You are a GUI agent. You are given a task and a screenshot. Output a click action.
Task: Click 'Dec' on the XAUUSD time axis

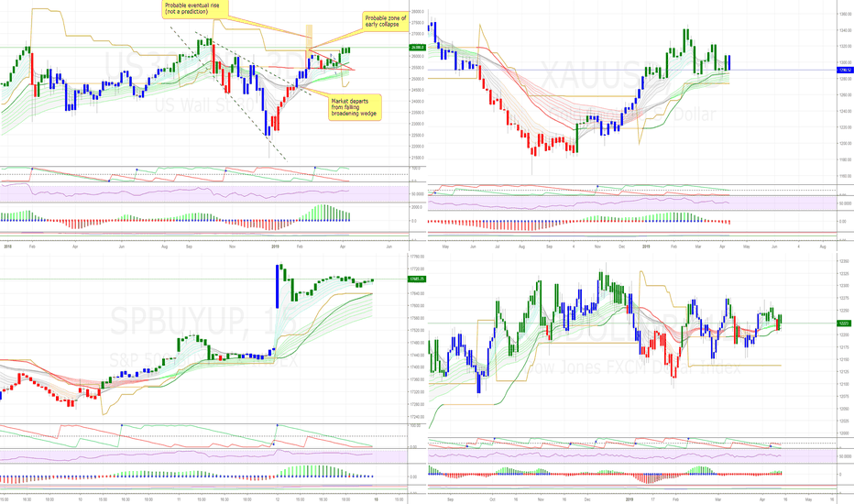click(621, 247)
